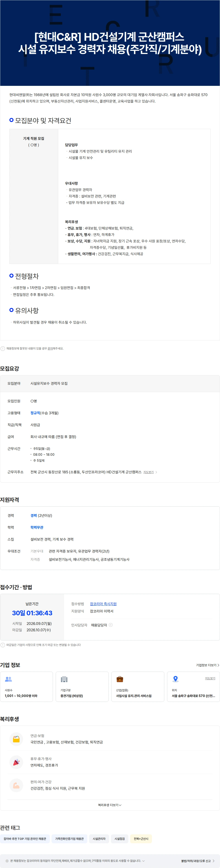Select the 시설관리자 tag
Viewport: 220px width, 868px height.
(99, 839)
